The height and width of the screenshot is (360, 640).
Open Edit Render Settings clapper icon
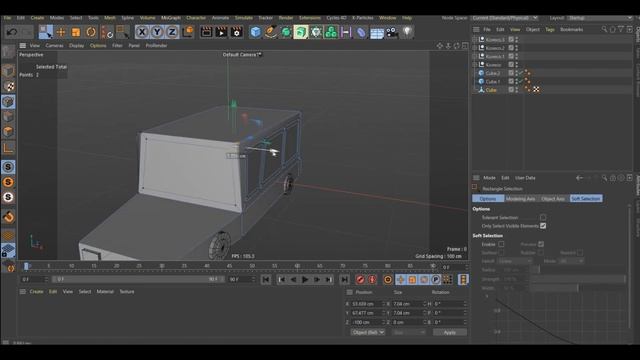click(236, 32)
